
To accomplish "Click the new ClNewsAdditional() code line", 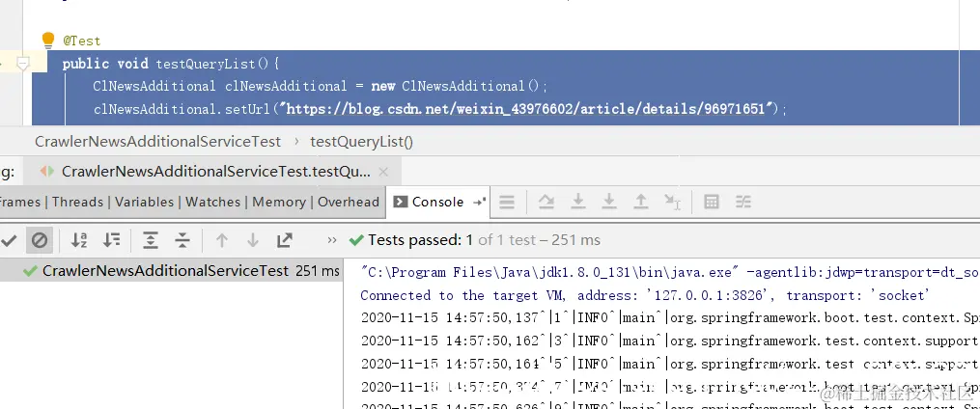I will [320, 86].
